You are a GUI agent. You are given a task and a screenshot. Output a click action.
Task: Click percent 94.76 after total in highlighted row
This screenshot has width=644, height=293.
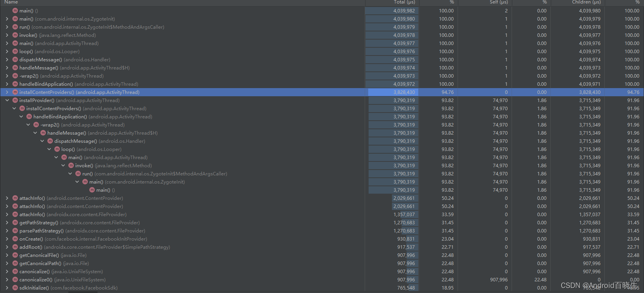tap(447, 92)
